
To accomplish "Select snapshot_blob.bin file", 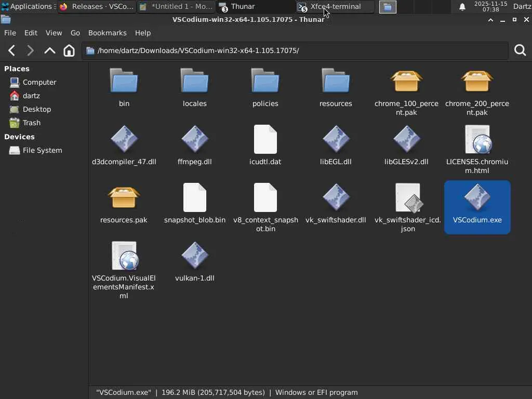I will [x=195, y=204].
